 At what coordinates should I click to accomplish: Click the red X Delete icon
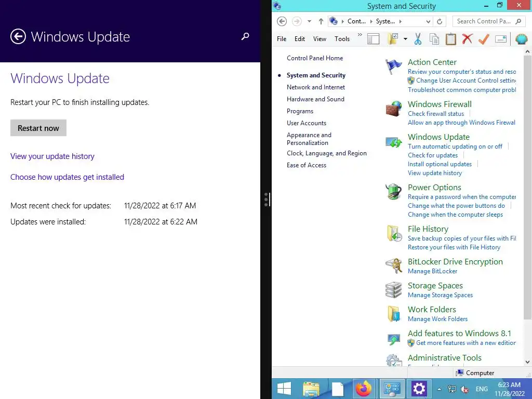pyautogui.click(x=467, y=38)
